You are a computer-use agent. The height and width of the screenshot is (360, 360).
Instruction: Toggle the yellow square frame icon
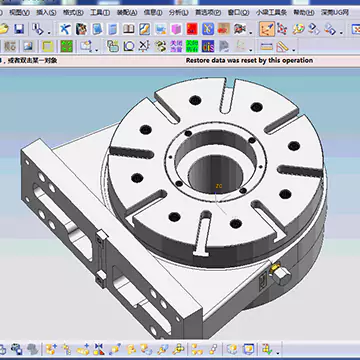click(48, 46)
